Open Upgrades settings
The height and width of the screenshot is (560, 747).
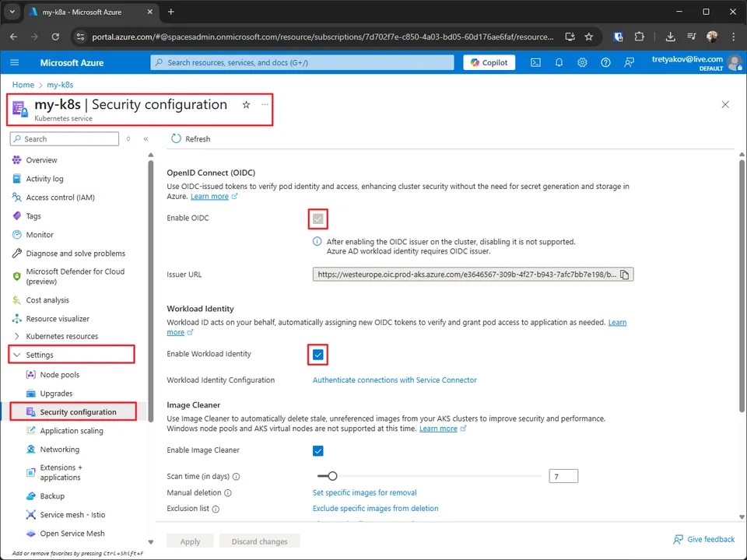pyautogui.click(x=56, y=394)
